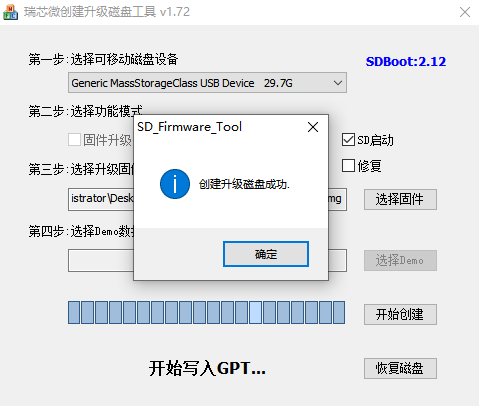Click the 选择固件 button
The height and width of the screenshot is (406, 479).
(x=400, y=199)
